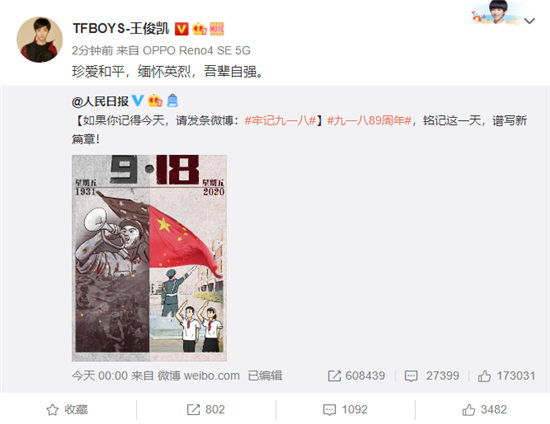Open the 微博 weibo.com source link
The width and height of the screenshot is (550, 424).
click(x=199, y=376)
